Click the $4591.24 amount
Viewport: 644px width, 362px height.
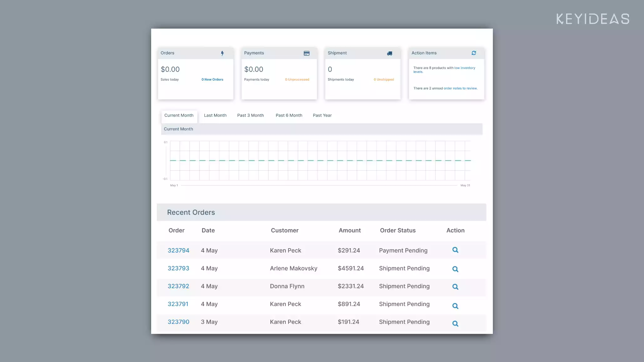coord(351,268)
